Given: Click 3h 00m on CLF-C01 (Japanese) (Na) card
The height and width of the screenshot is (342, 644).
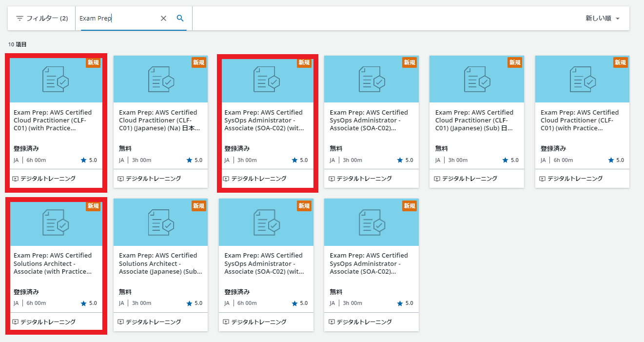Looking at the screenshot, I should tap(141, 160).
